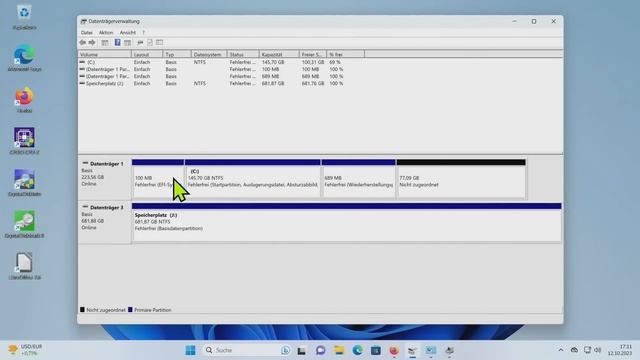Click the CrystalDiskInfo desktop shortcut
Viewport: 640px width, 360px height.
click(24, 183)
